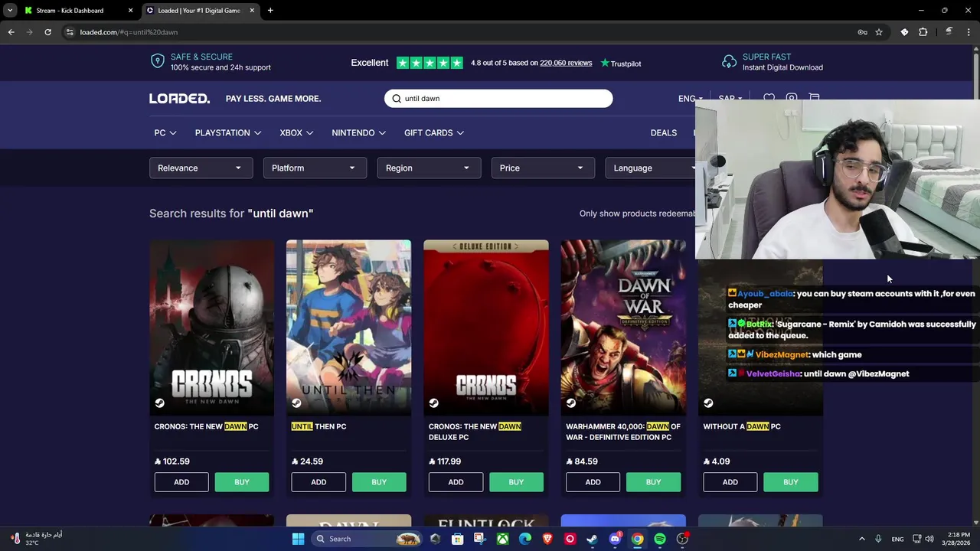Add Until Then PC to cart
Image resolution: width=980 pixels, height=551 pixels.
point(318,482)
